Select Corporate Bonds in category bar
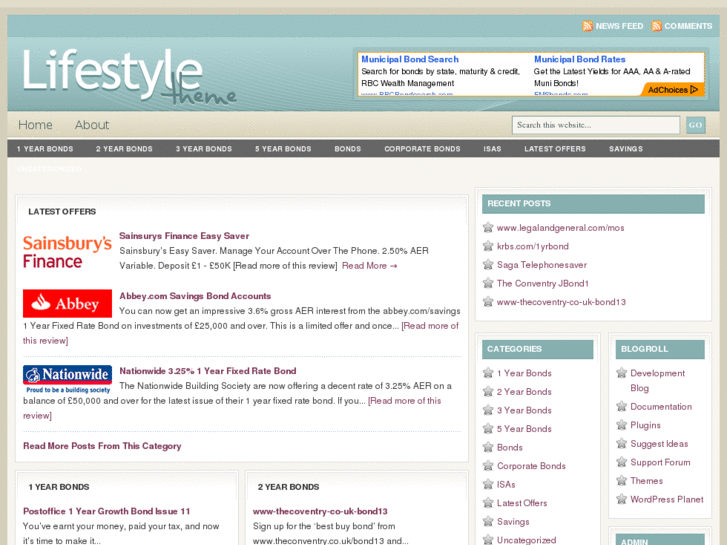This screenshot has width=727, height=545. pyautogui.click(x=422, y=149)
